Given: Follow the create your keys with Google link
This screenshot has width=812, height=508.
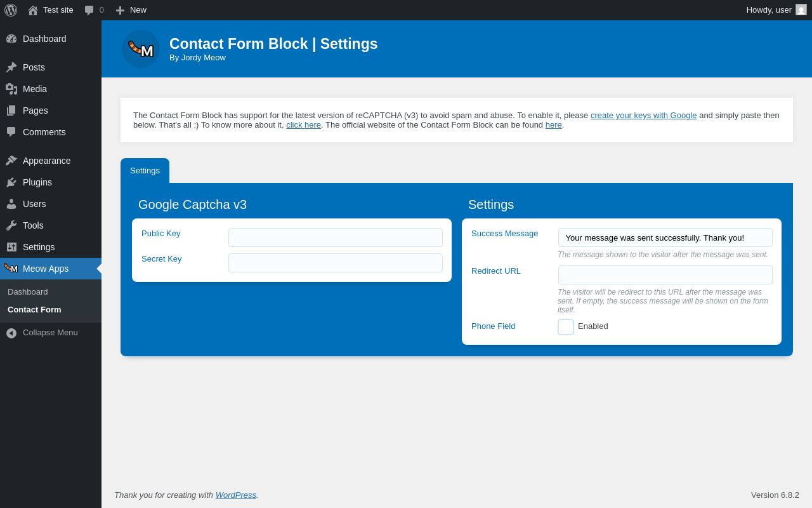Looking at the screenshot, I should pos(643,116).
